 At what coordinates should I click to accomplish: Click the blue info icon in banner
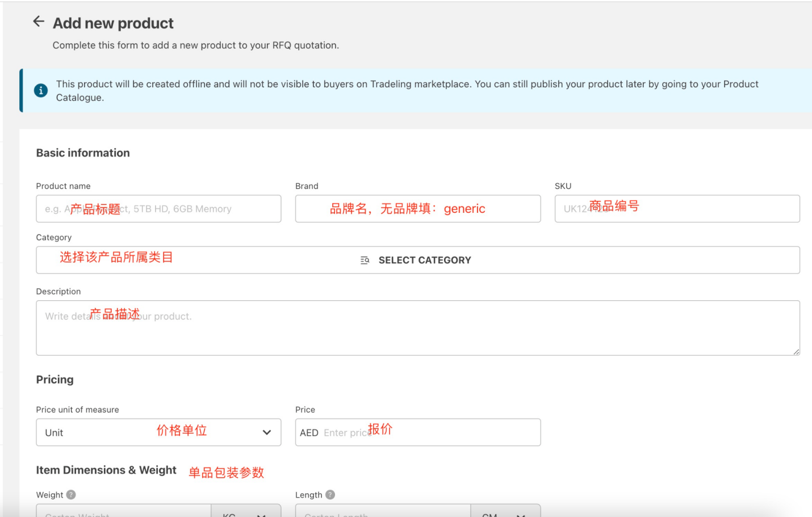41,90
